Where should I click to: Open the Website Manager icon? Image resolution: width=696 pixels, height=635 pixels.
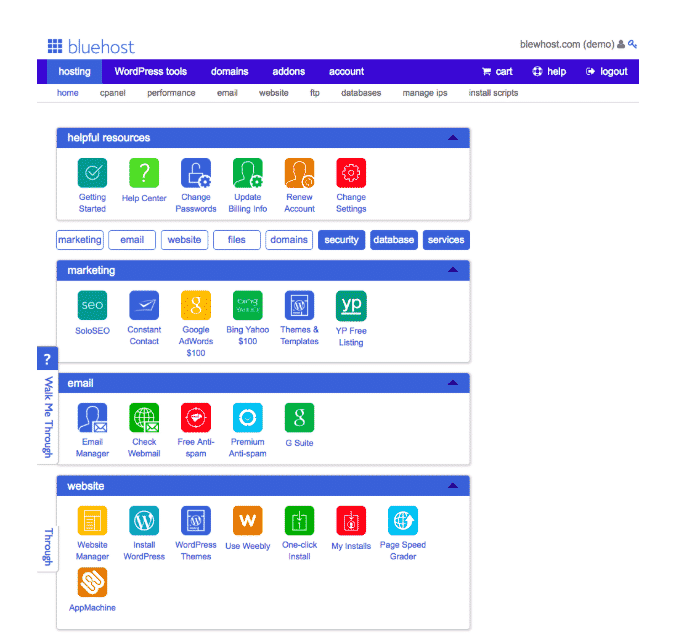92,521
